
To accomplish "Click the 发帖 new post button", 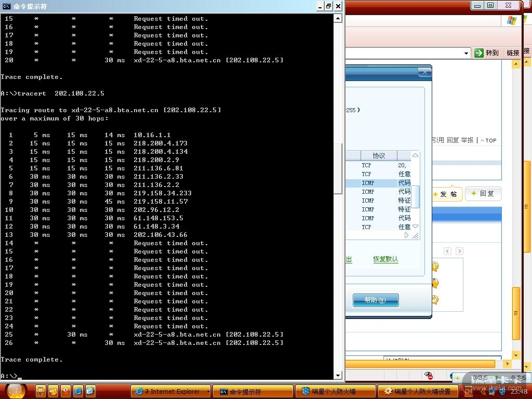I will coord(447,194).
